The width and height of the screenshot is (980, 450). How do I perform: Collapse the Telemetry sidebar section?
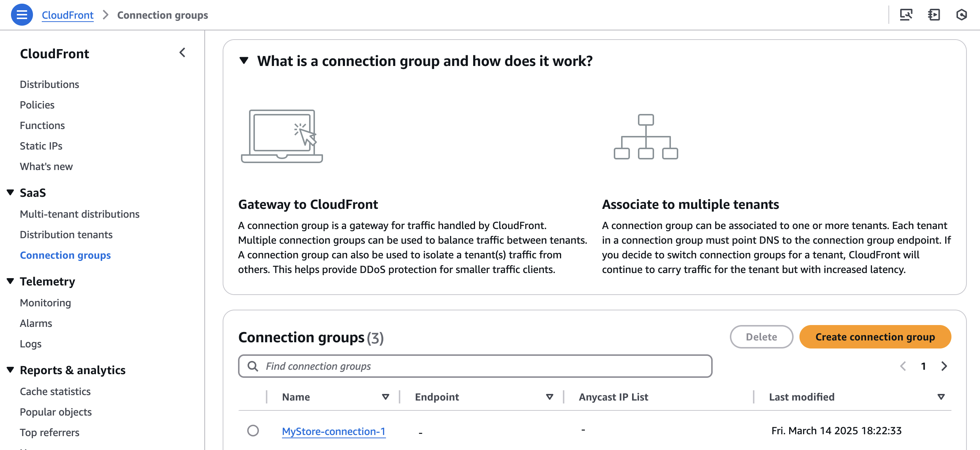[x=11, y=281]
